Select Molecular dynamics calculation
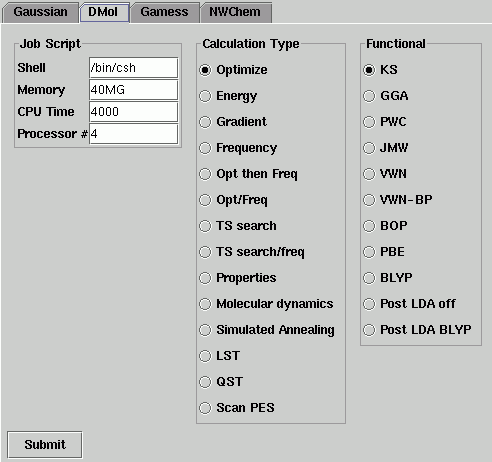The height and width of the screenshot is (462, 492). point(266,304)
